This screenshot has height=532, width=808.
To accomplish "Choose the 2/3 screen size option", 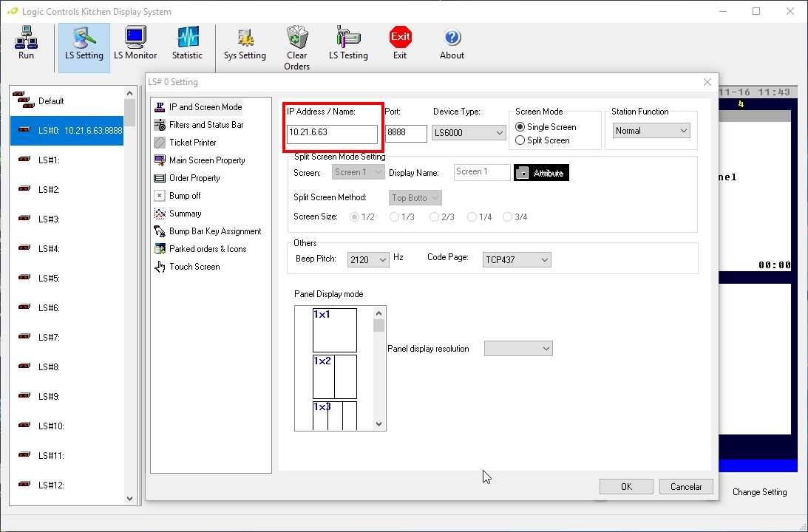I will (442, 217).
